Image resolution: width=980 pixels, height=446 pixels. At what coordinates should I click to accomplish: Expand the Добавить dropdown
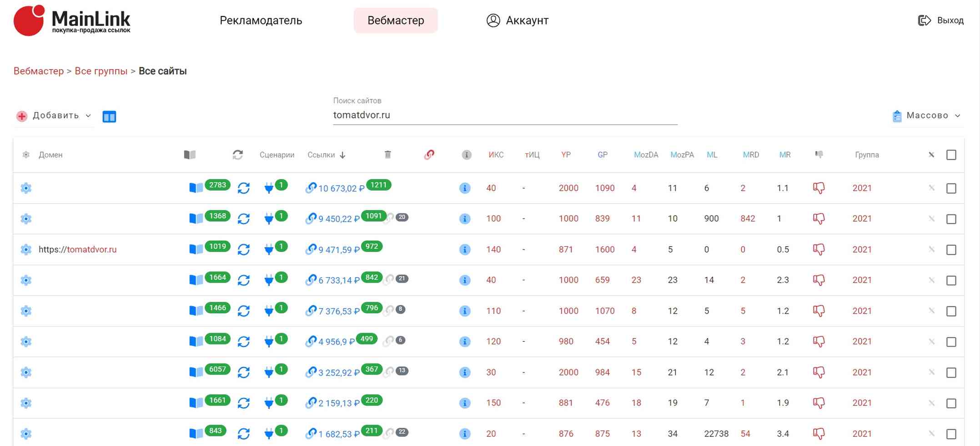point(55,116)
